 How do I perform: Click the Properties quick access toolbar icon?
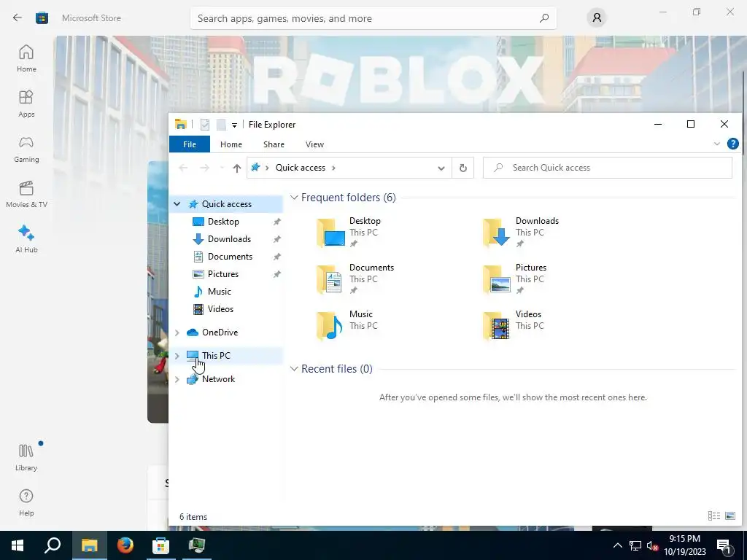(205, 124)
